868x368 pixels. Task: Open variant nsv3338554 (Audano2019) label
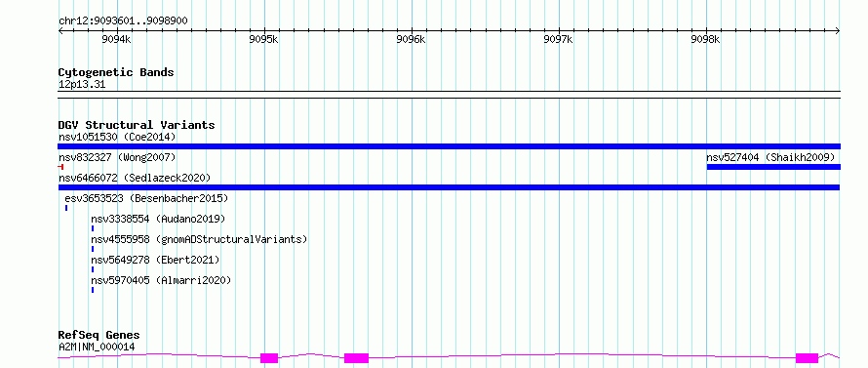click(x=158, y=219)
